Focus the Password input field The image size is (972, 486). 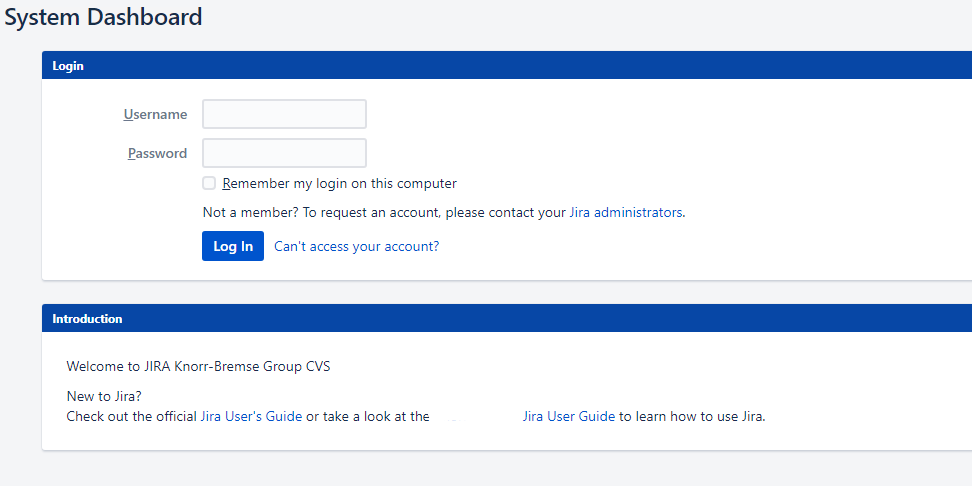(x=284, y=153)
